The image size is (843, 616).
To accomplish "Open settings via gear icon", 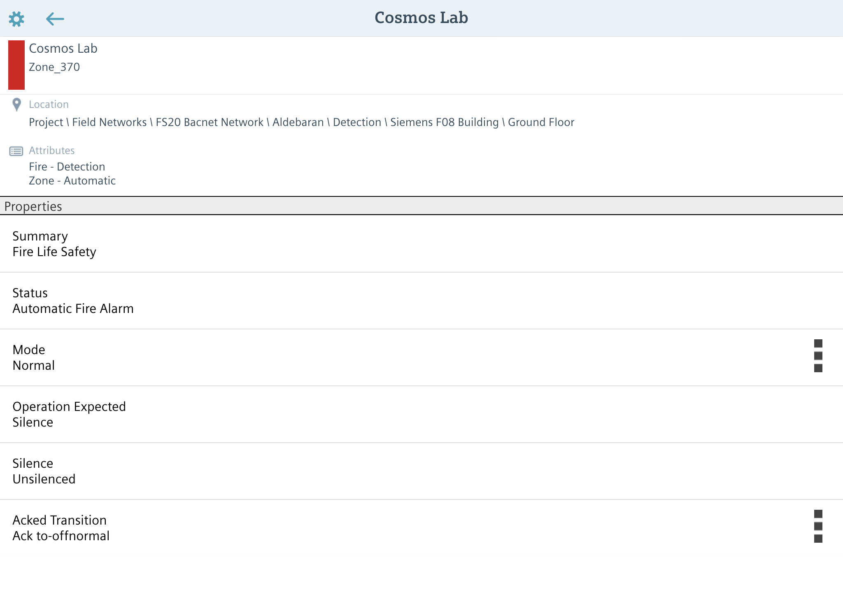I will click(16, 19).
